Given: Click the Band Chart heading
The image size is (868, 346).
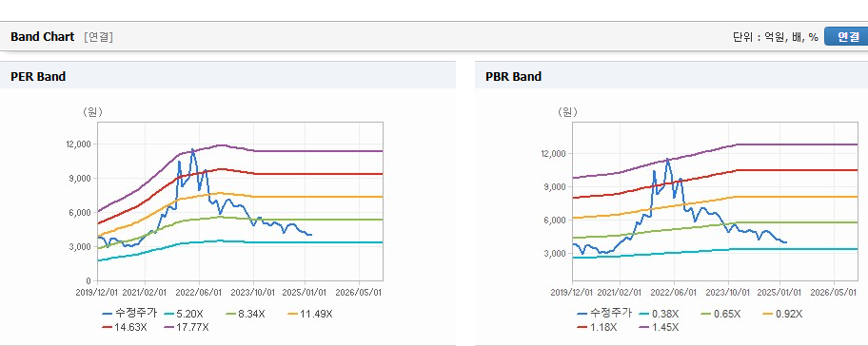Looking at the screenshot, I should [42, 36].
